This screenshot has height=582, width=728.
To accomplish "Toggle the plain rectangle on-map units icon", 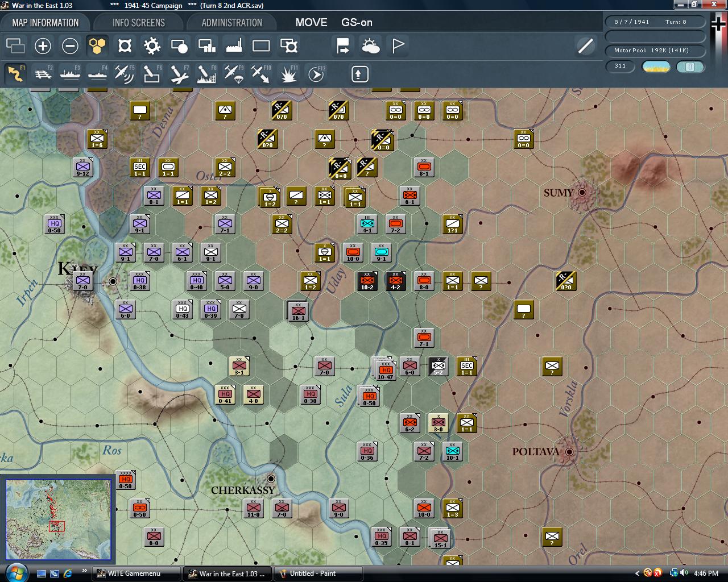I will click(x=261, y=46).
